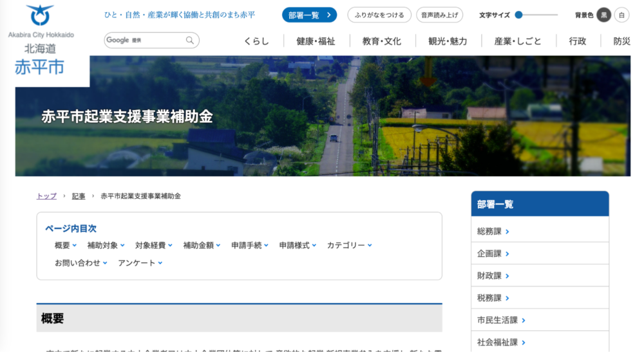Open the 行政 menu
Image resolution: width=644 pixels, height=352 pixels.
coord(578,41)
